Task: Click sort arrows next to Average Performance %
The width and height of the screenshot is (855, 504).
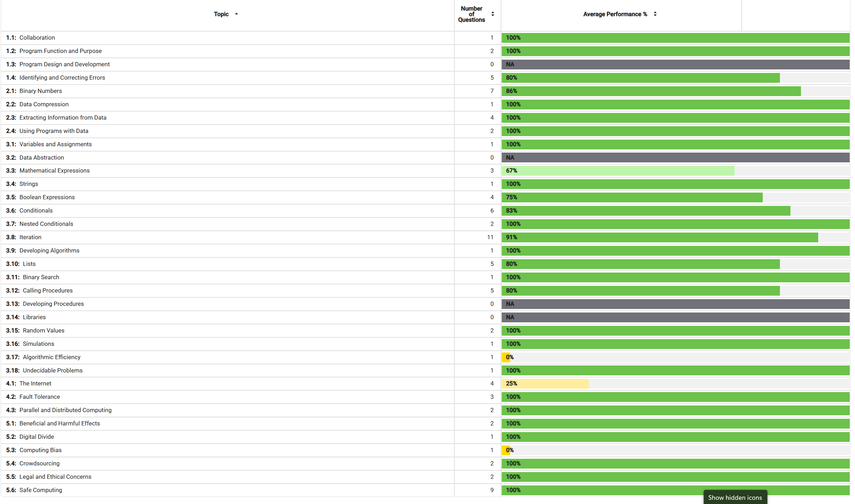Action: tap(655, 14)
